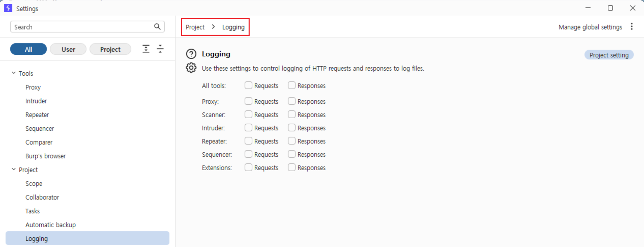Tick Intruder Requests checkbox
This screenshot has width=644, height=247.
click(249, 127)
